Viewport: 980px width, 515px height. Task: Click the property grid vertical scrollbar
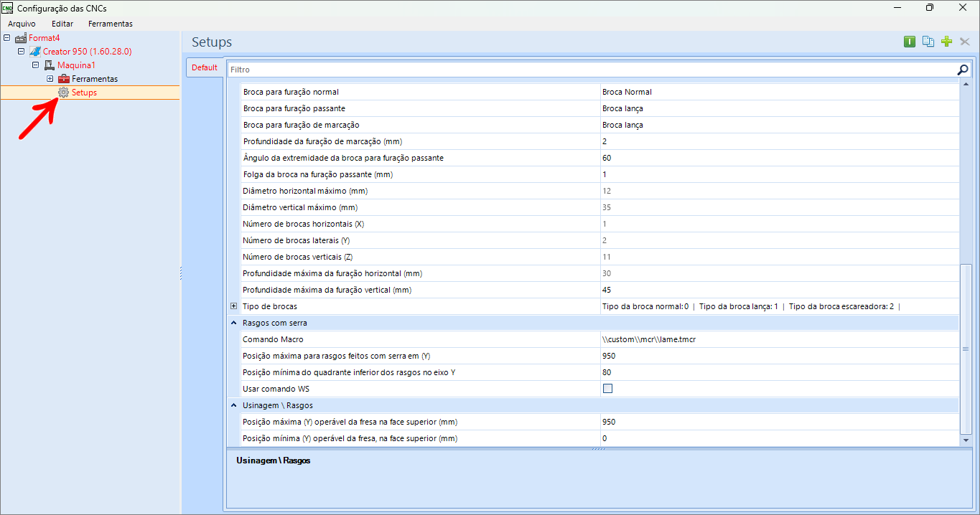click(966, 348)
